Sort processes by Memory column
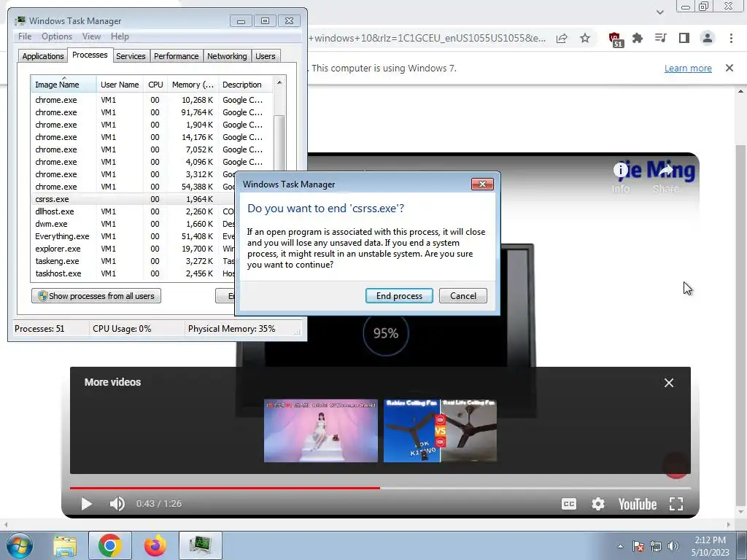 click(193, 85)
